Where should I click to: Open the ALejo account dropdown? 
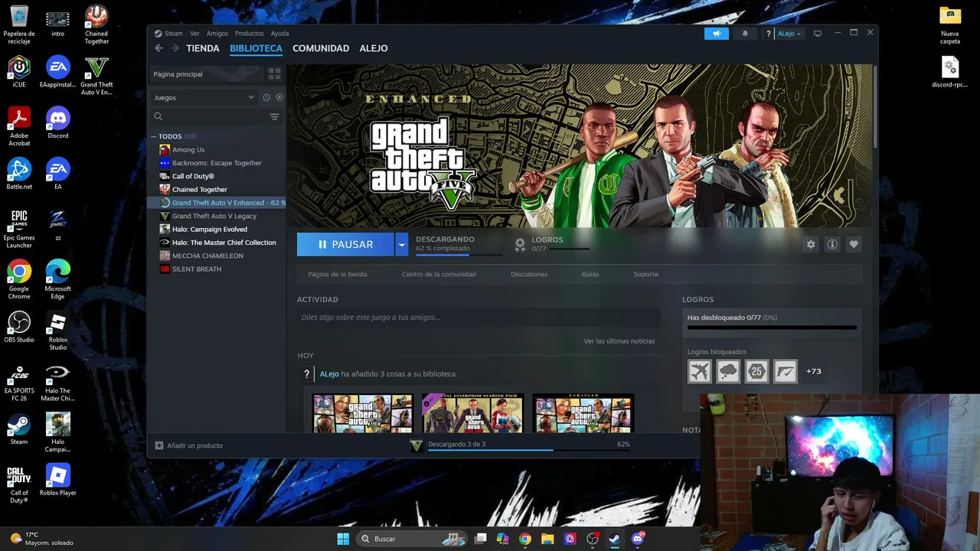(789, 34)
